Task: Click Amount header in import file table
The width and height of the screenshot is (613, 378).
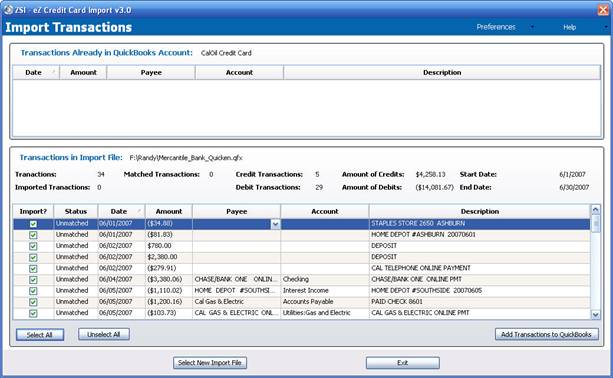Action: (168, 211)
